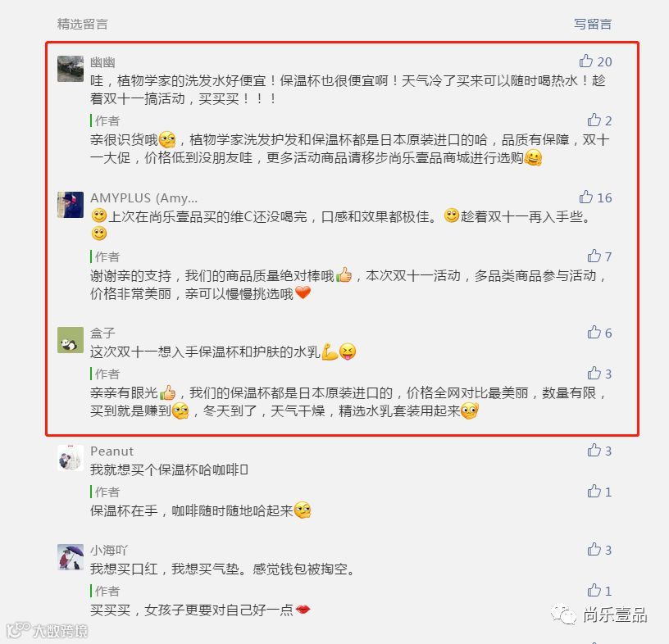Like author reply about 咖啡随时随地

[594, 492]
